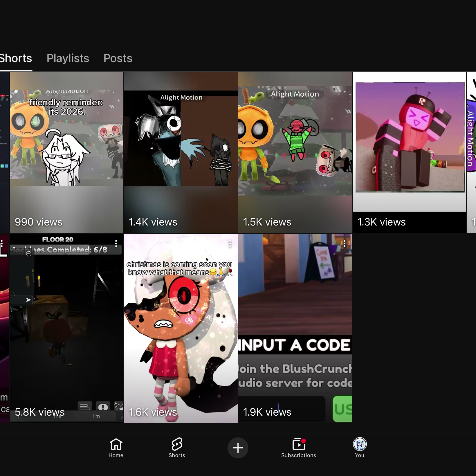Open options menu on christmas short
The height and width of the screenshot is (476, 476).
tap(230, 244)
